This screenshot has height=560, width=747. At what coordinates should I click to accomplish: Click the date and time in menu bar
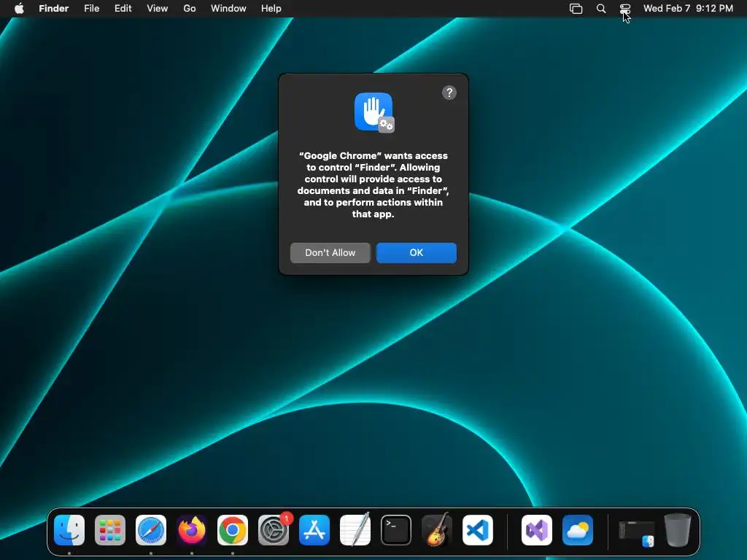[688, 9]
